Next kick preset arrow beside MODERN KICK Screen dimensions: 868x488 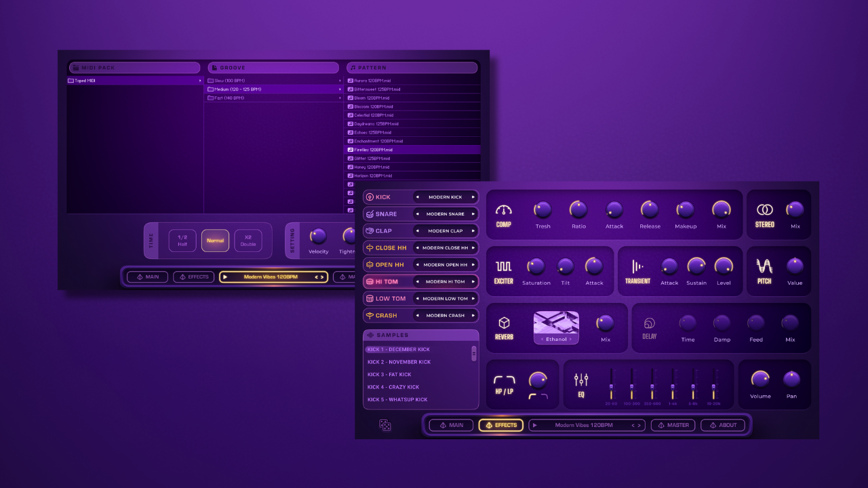click(x=473, y=197)
